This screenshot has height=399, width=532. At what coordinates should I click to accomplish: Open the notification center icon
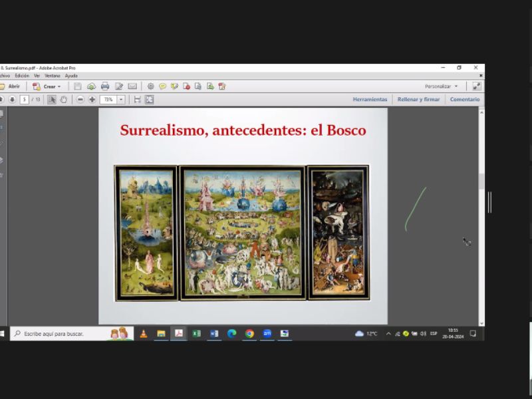[x=473, y=334]
